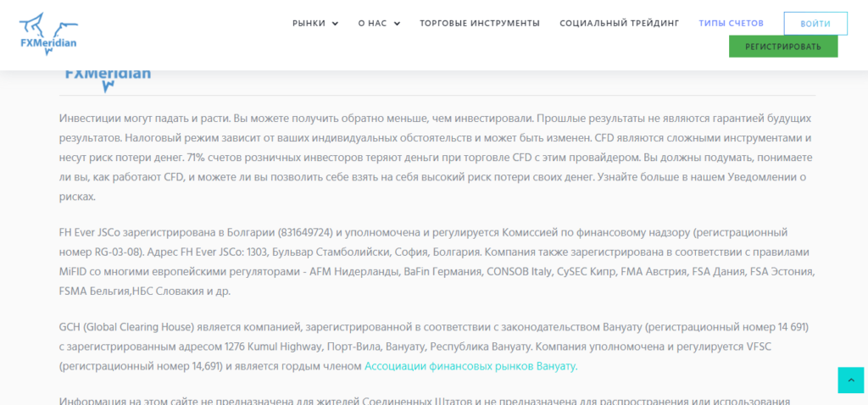The height and width of the screenshot is (405, 868).
Task: Select ТИПЫ СЧЕТОВ menu item
Action: click(731, 23)
